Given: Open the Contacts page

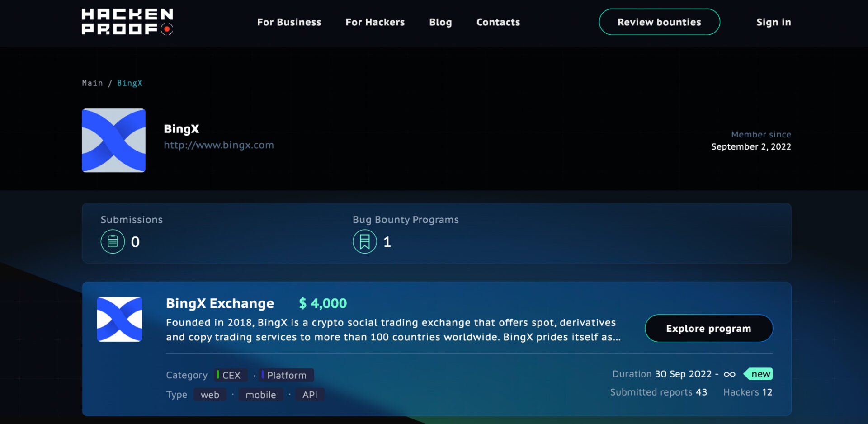Looking at the screenshot, I should [498, 22].
